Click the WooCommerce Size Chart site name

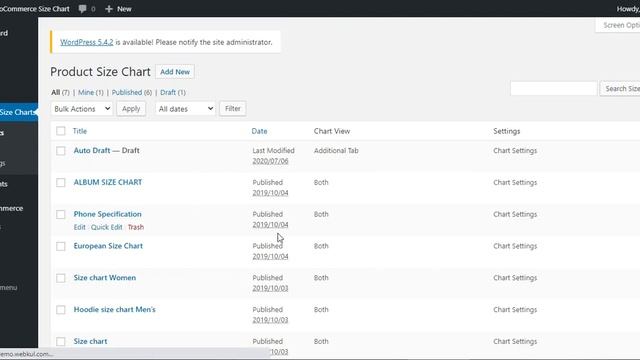click(x=35, y=9)
